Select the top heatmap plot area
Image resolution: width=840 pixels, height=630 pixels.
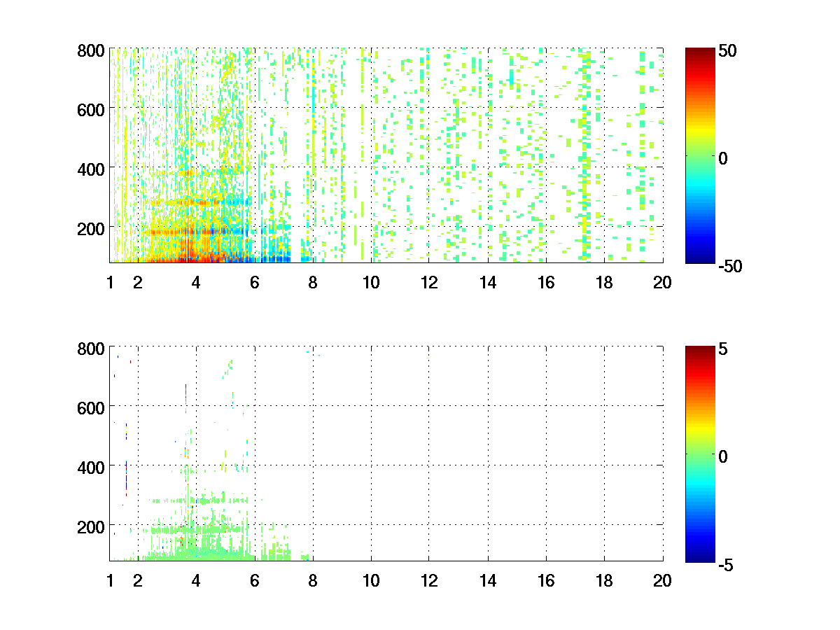click(386, 155)
